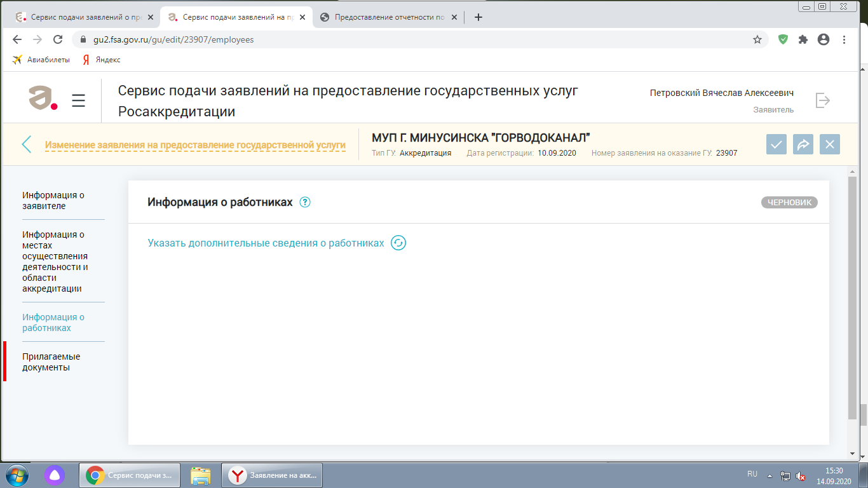
Task: Open the Авиабилеты bookmark
Action: click(x=42, y=60)
